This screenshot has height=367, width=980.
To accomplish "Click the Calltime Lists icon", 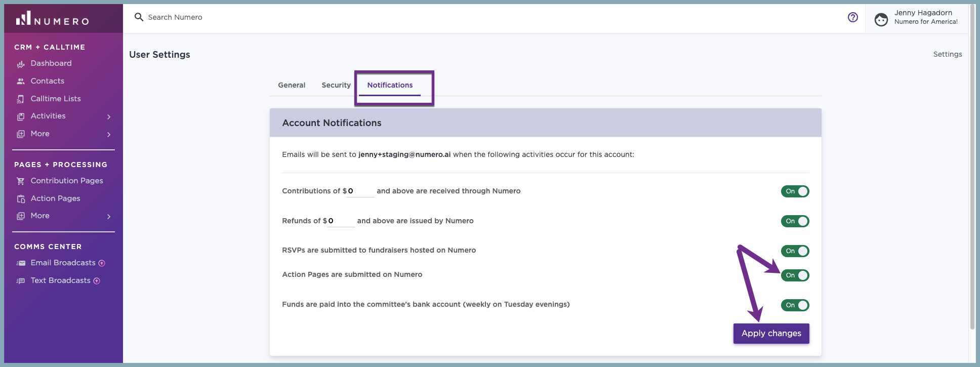I will [21, 99].
